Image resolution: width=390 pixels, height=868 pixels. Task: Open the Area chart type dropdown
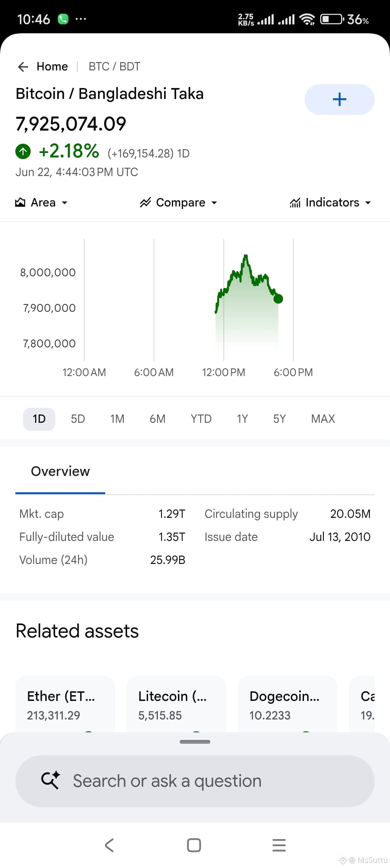tap(41, 203)
